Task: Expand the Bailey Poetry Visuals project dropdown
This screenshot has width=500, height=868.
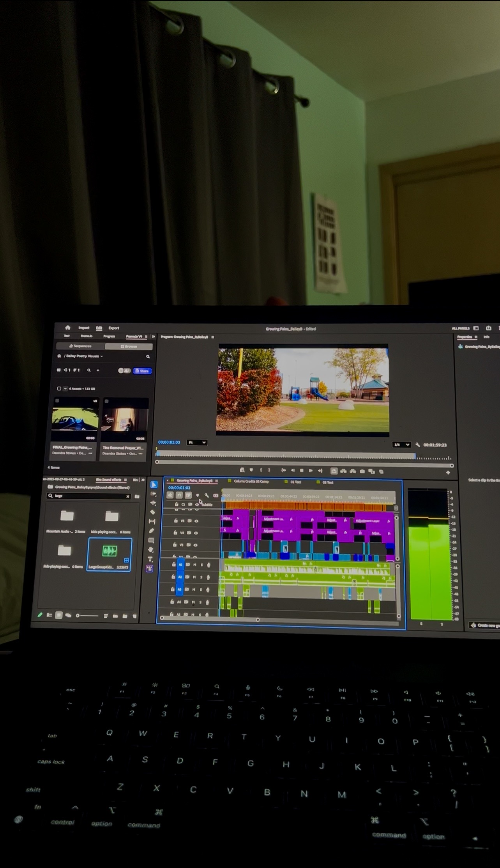Action: [102, 356]
